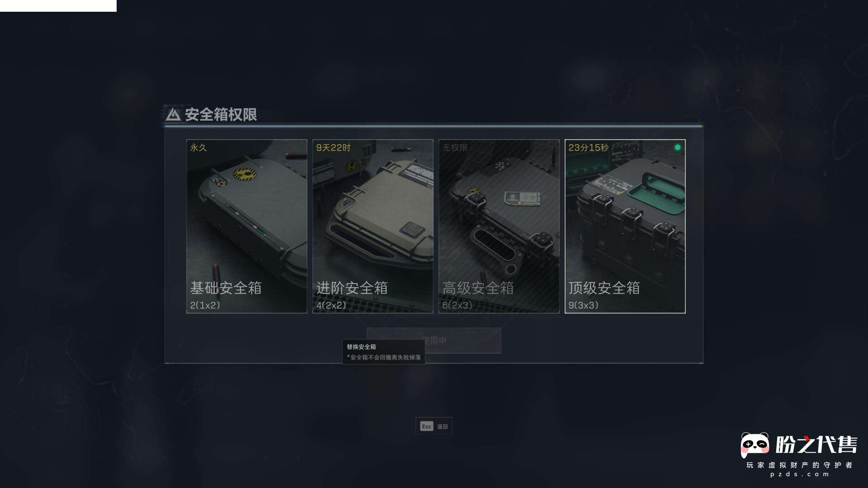Click the 盼之代售 watermark text
This screenshot has width=868, height=488.
[816, 445]
